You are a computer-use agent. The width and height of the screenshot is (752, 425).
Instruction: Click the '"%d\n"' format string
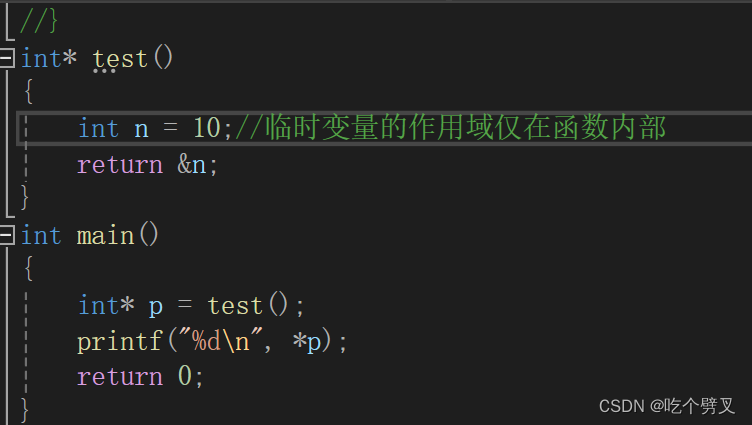pyautogui.click(x=221, y=341)
